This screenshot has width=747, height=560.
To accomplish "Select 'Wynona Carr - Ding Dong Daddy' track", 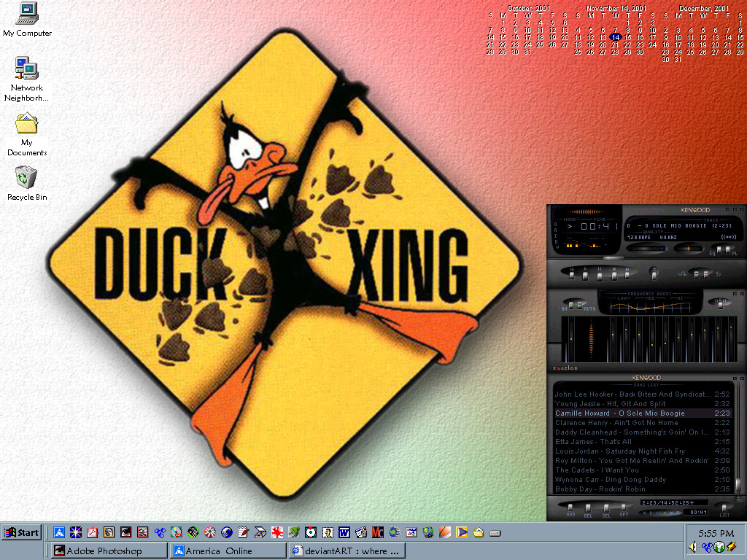I will 642,480.
